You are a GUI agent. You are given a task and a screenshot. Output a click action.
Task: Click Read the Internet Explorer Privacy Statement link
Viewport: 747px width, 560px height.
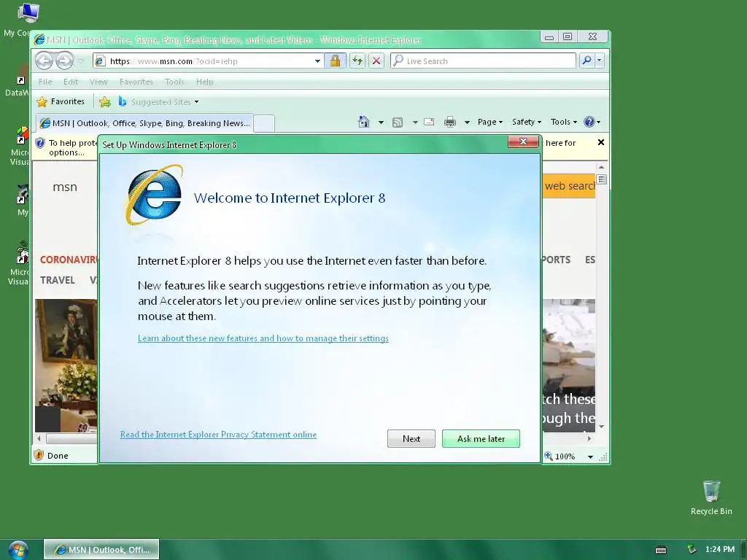click(218, 435)
